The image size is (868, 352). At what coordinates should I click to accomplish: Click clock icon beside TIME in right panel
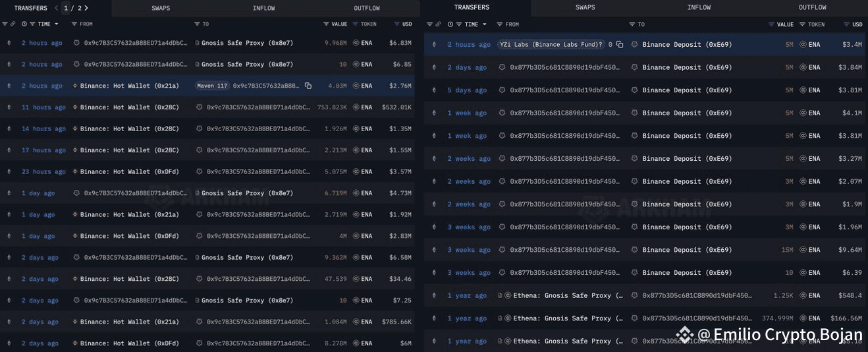[x=450, y=24]
